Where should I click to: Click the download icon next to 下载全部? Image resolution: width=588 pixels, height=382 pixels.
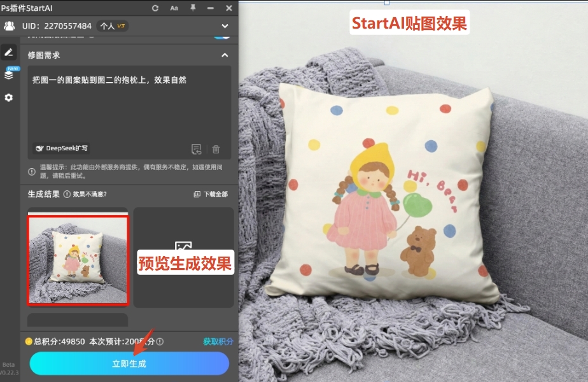point(197,194)
